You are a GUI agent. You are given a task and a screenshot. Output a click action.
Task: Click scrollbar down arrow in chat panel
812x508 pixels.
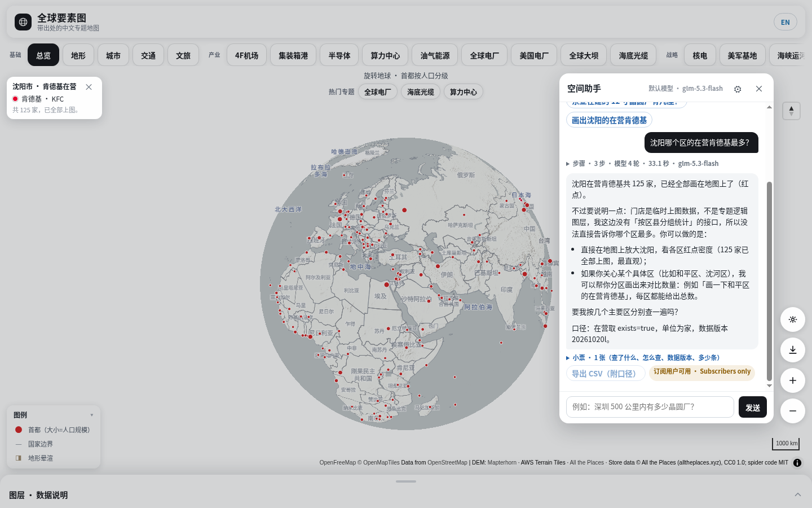pyautogui.click(x=769, y=386)
